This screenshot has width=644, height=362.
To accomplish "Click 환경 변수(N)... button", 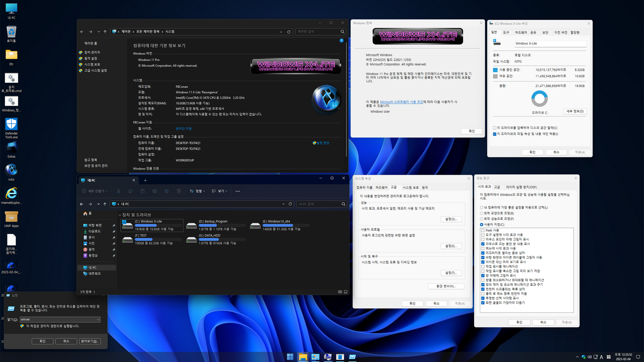I will pos(446,286).
